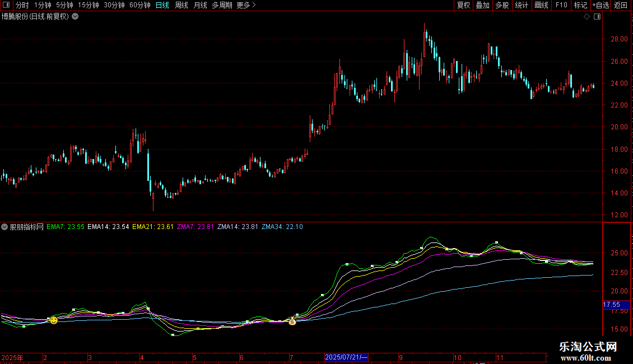Screen dimensions: 633x364
Task: Select the 15分钟 period tab
Action: pos(89,5)
